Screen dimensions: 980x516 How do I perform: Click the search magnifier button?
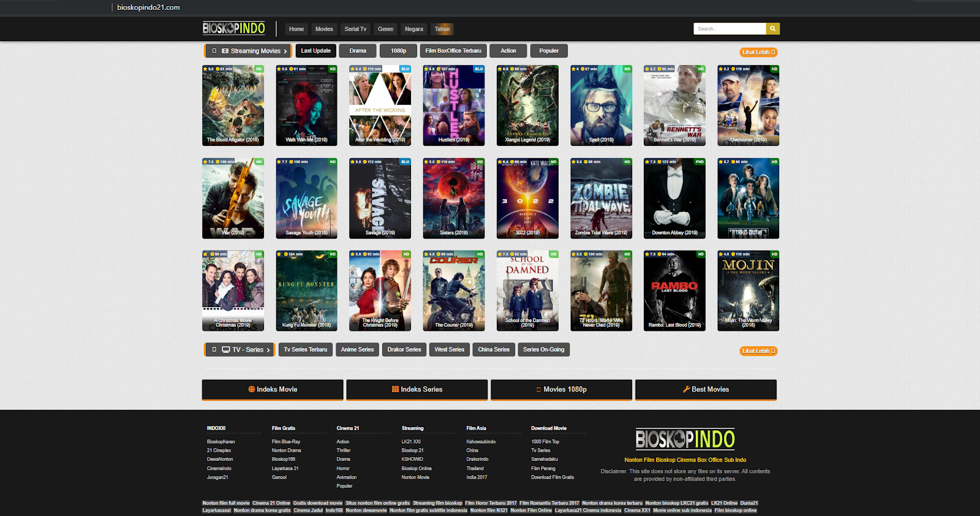(x=773, y=29)
